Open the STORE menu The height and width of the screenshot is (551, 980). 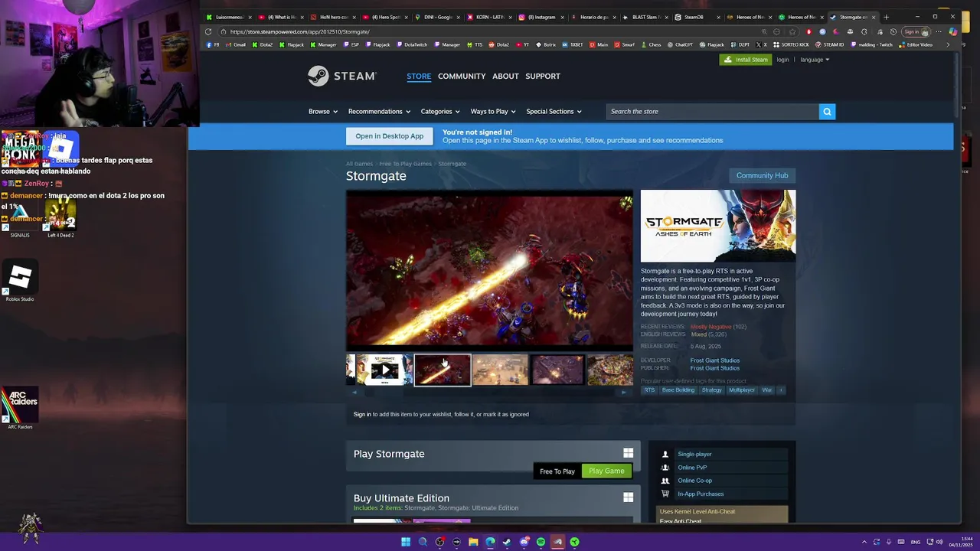coord(419,76)
